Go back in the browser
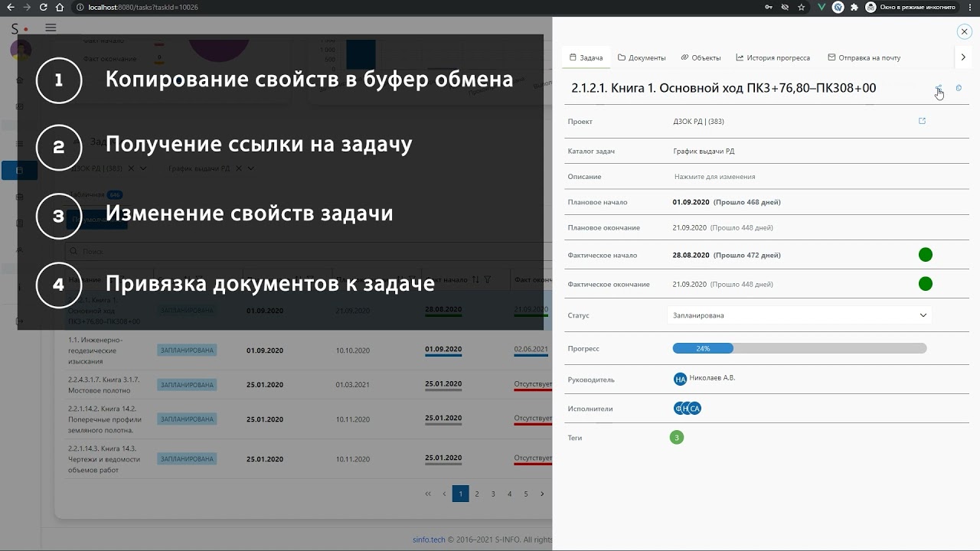980x551 pixels. pyautogui.click(x=10, y=7)
